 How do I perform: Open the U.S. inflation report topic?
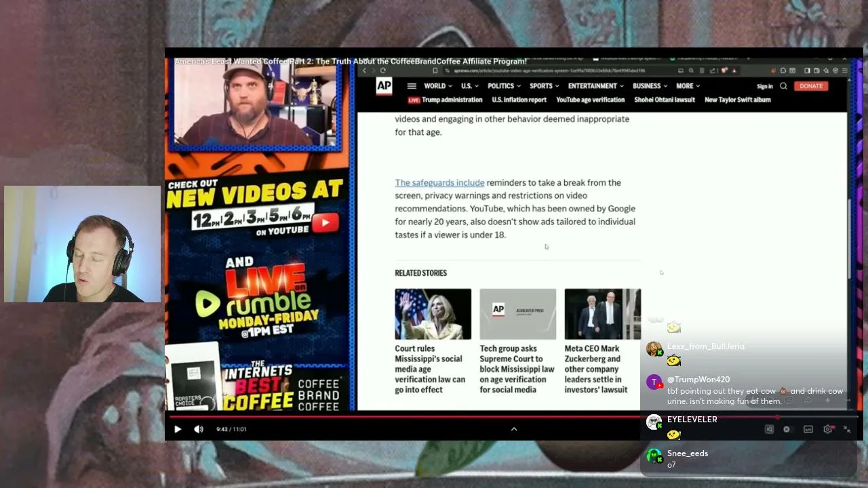point(519,100)
